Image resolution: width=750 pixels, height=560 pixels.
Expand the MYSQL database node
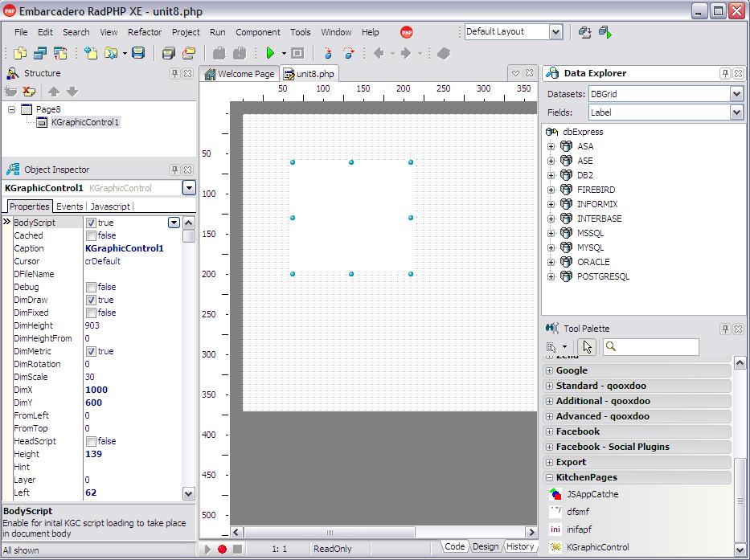pos(551,247)
